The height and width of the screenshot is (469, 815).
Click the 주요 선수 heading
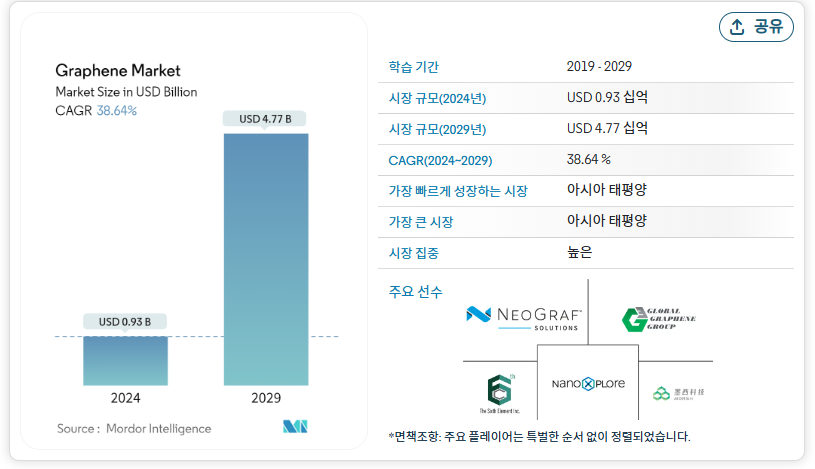pyautogui.click(x=415, y=292)
